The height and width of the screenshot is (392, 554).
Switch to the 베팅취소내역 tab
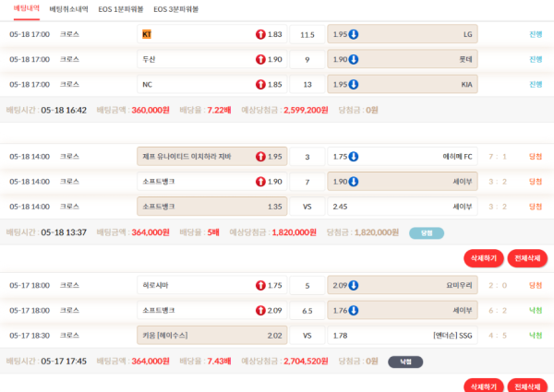(x=68, y=9)
